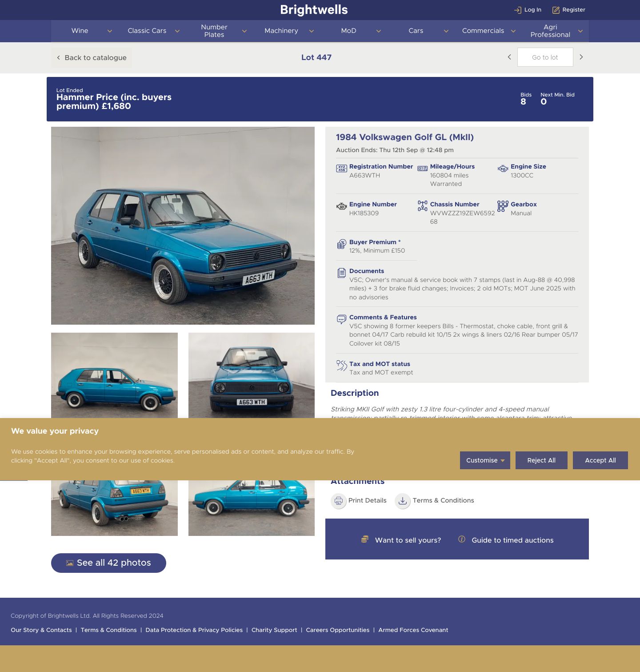Expand the Agri Professional menu chevron
Screen dimensions: 640x672
(x=580, y=31)
